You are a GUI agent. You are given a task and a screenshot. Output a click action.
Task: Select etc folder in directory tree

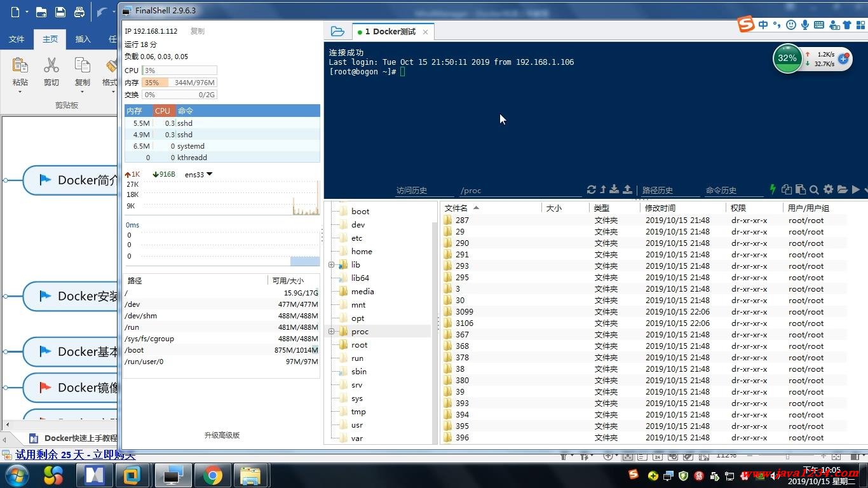coord(356,238)
